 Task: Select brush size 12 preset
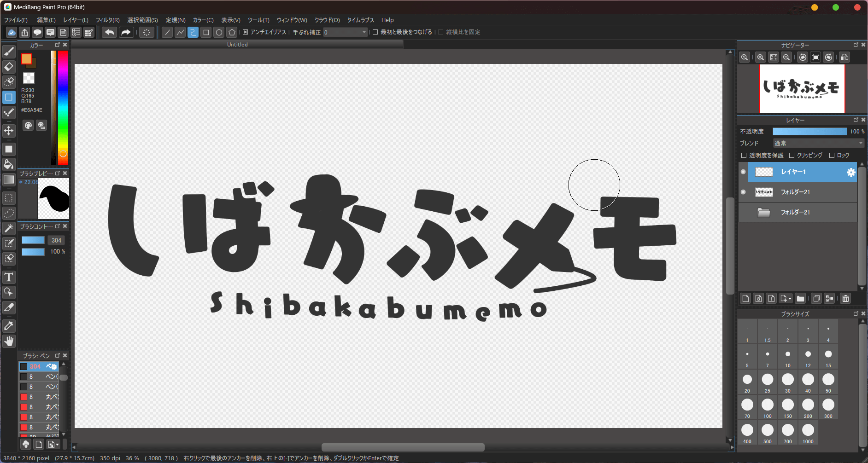pos(808,358)
